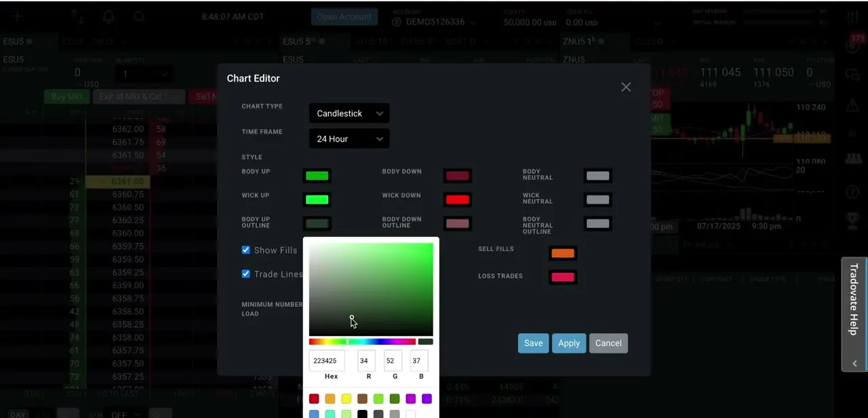Screen dimensions: 868x418
Task: Open warning triangle icon in right sidebar
Action: click(x=853, y=104)
